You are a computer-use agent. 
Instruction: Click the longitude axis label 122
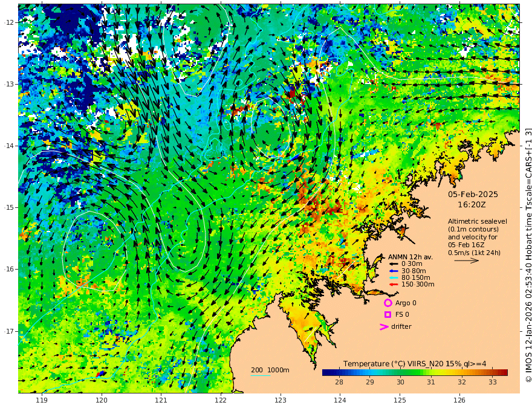[x=221, y=400]
